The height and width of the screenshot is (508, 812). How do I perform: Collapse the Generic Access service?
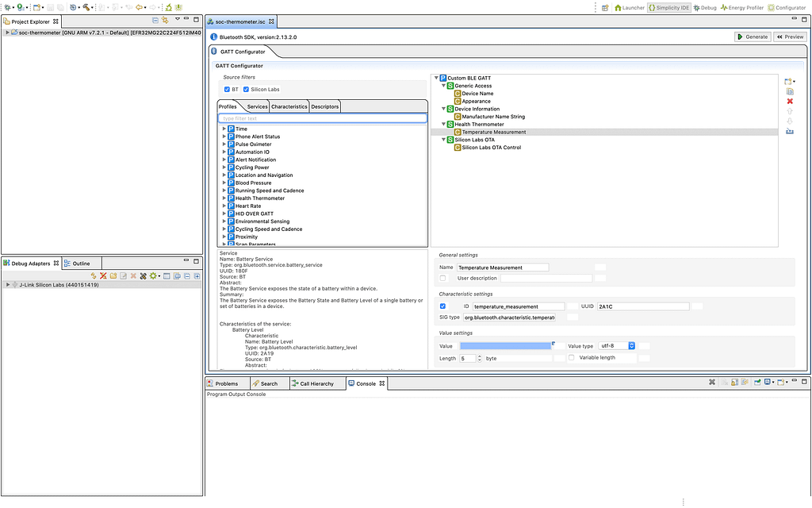coord(444,86)
